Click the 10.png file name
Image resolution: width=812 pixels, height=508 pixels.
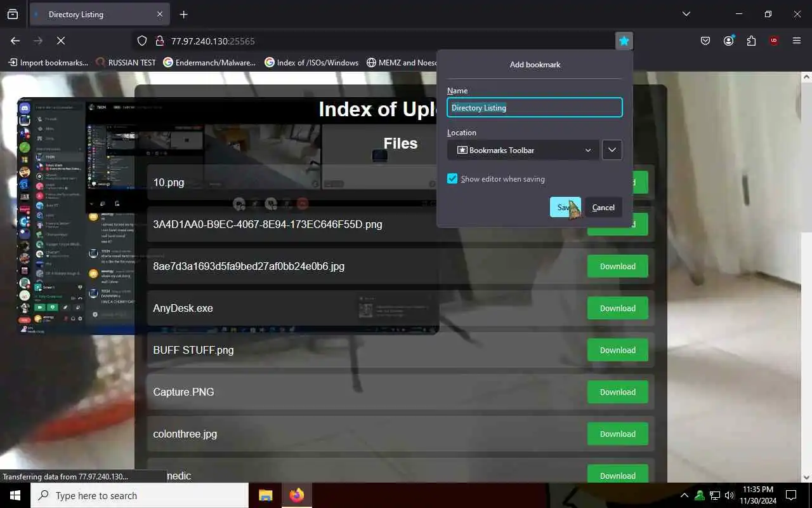coord(169,182)
